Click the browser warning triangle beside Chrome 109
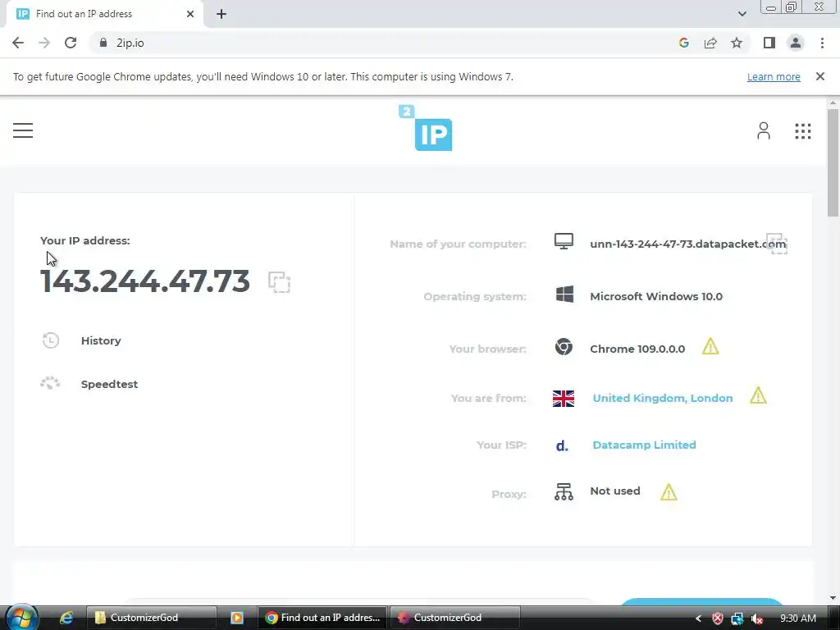This screenshot has height=630, width=840. coord(710,347)
